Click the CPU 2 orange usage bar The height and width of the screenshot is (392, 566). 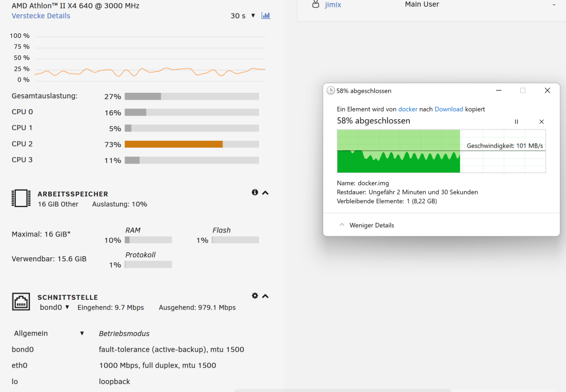(174, 144)
